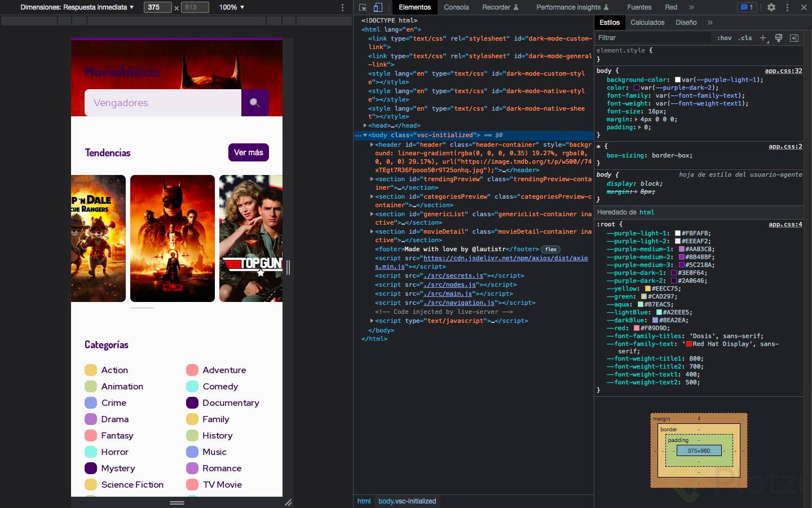Close the DevTools panel
812x508 pixels.
click(804, 7)
